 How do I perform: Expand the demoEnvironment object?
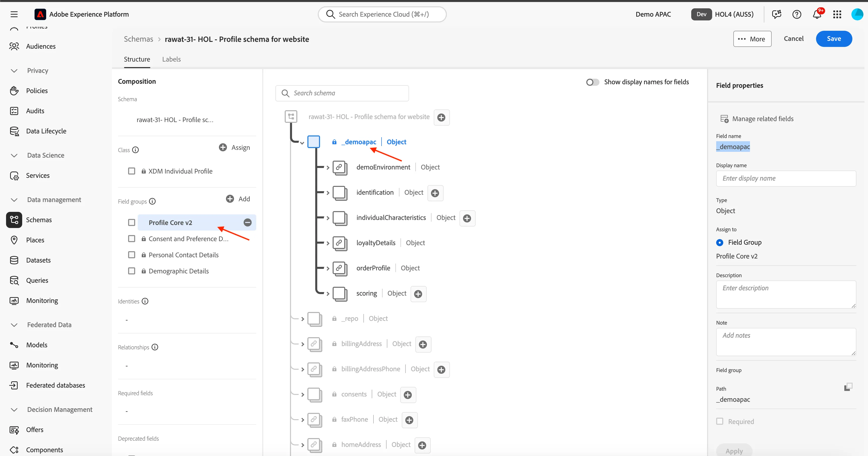tap(328, 167)
